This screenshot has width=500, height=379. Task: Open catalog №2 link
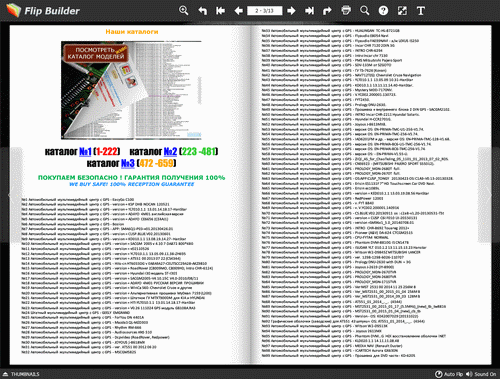[170, 152]
